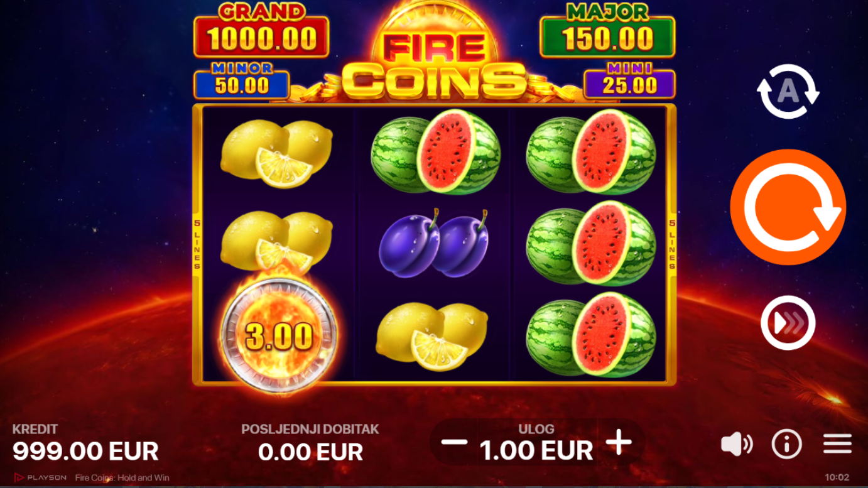This screenshot has height=488, width=868.
Task: Click the Playson logo
Action: coord(40,477)
